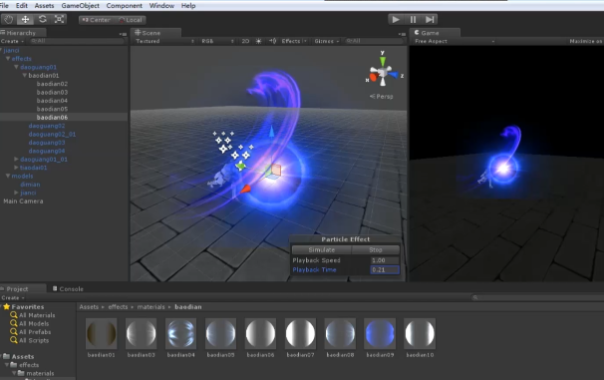Click the Simulate button in Particle Effect
Screen dimensions: 604x380
click(322, 250)
